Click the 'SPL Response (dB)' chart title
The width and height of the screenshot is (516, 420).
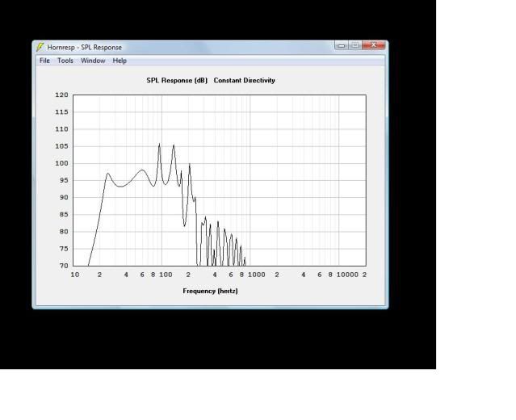point(177,80)
